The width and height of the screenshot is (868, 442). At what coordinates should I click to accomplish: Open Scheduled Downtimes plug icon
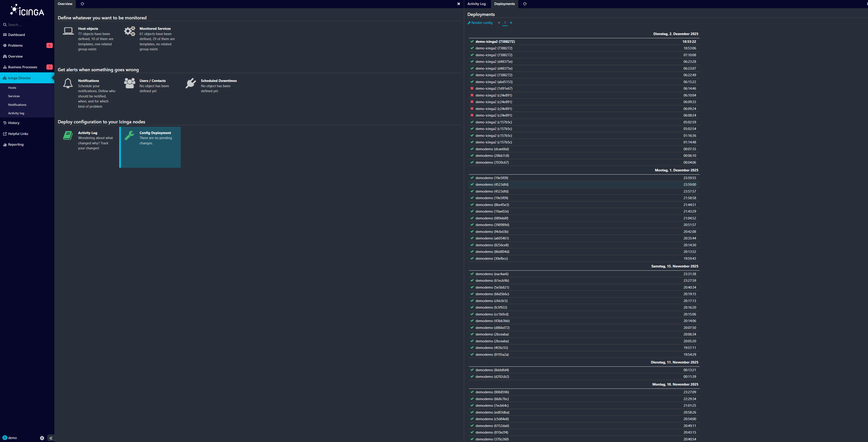point(191,83)
